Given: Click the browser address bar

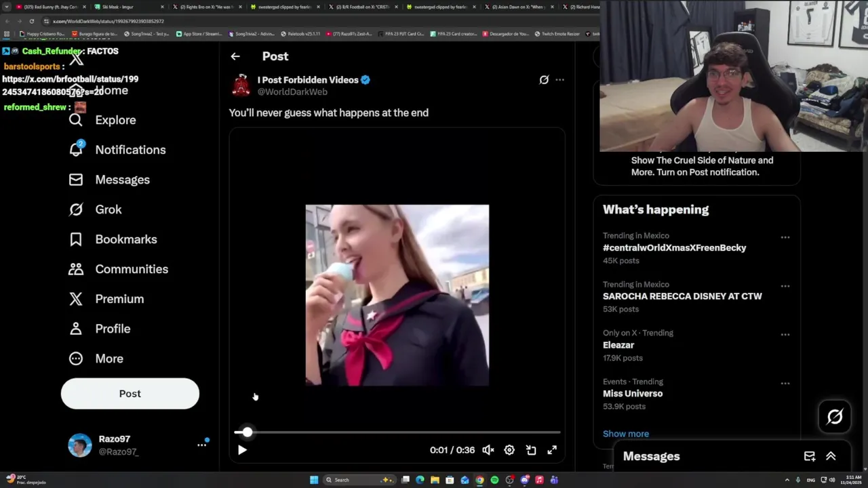Looking at the screenshot, I should 319,21.
